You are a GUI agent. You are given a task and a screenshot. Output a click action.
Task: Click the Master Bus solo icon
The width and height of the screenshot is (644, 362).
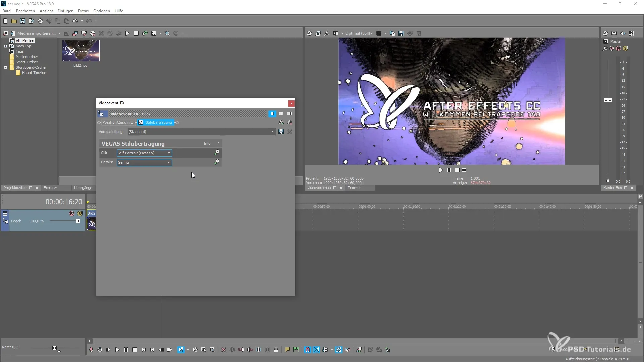(625, 48)
